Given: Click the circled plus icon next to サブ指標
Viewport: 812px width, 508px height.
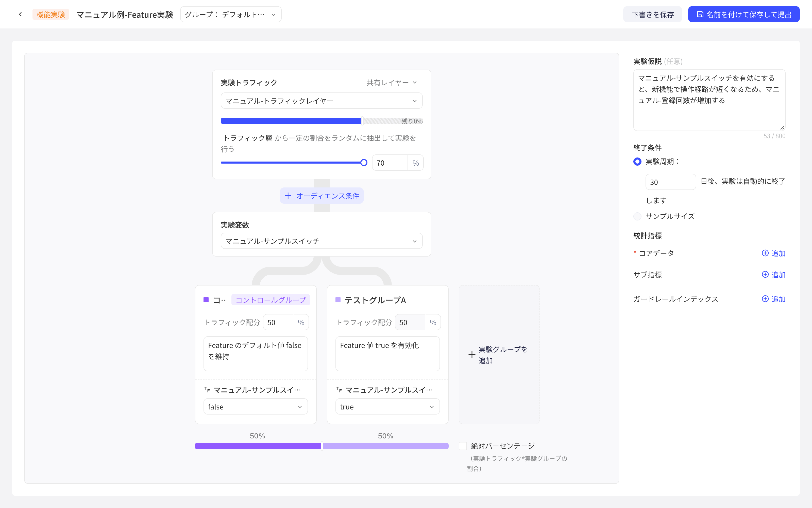Looking at the screenshot, I should (765, 275).
